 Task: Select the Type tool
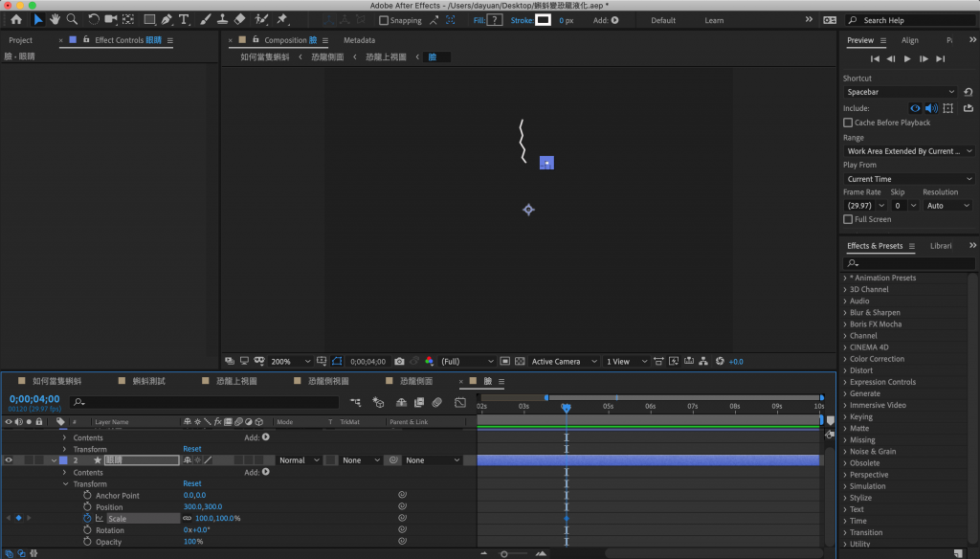184,19
